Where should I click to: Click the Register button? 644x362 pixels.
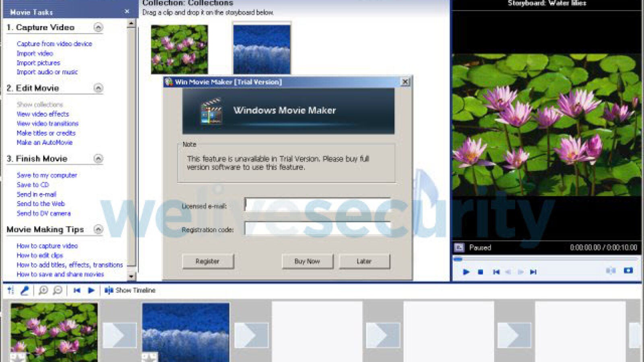[208, 261]
